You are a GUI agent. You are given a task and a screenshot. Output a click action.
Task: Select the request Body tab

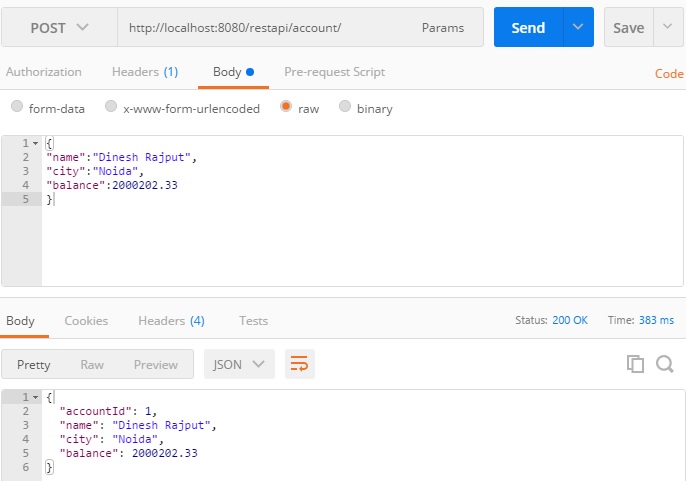233,72
